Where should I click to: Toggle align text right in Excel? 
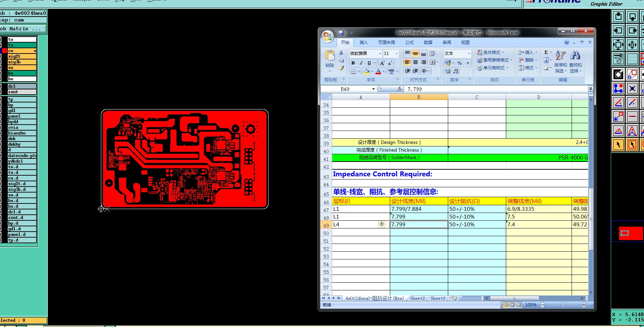424,62
